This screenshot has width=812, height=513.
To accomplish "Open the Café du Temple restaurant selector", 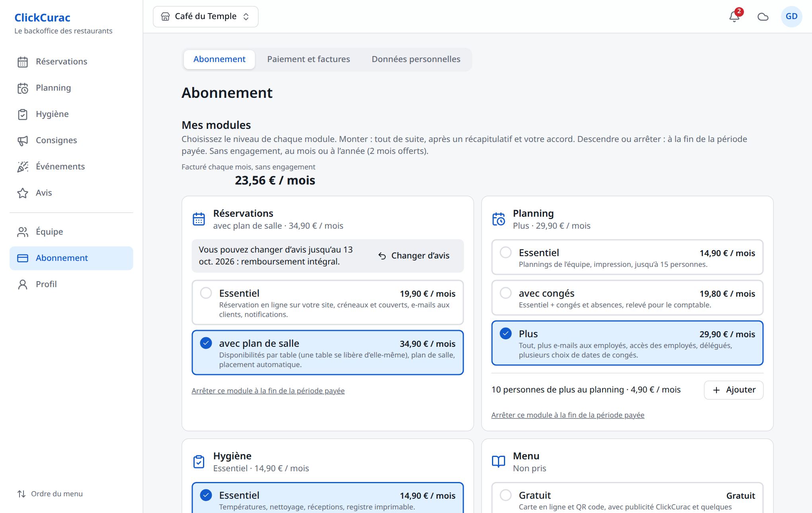I will [x=205, y=17].
